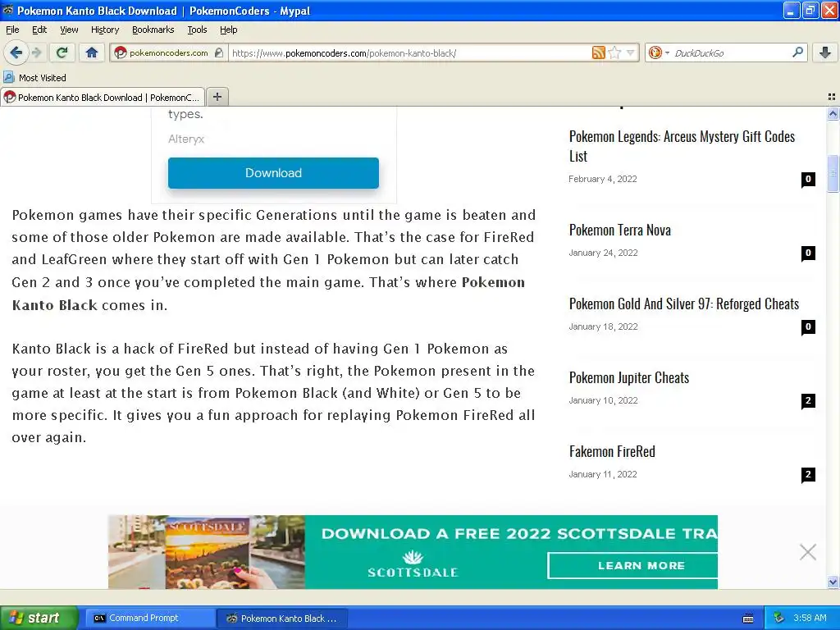840x630 pixels.
Task: Click comment count badge for Pokemon Terra Nova
Action: coord(808,253)
